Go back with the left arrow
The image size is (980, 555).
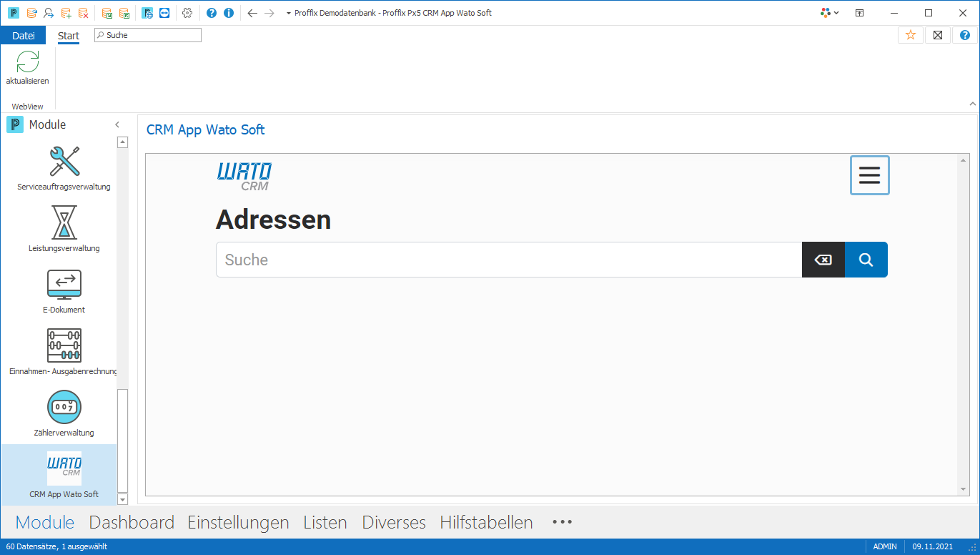click(x=252, y=13)
